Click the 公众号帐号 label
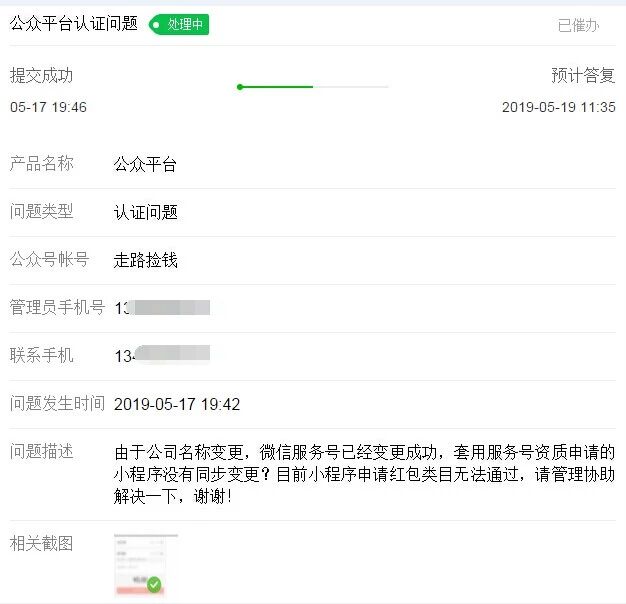Viewport: 626px width, 604px height. pos(50,259)
